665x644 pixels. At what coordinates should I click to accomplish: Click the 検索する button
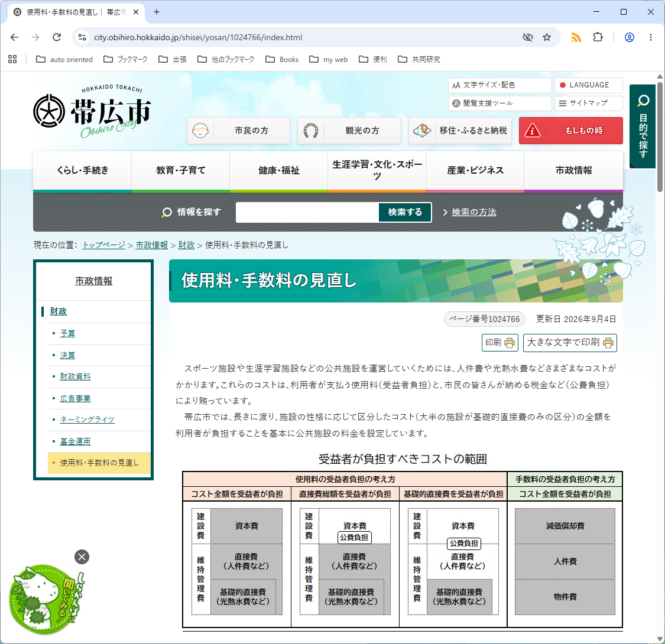tap(405, 212)
